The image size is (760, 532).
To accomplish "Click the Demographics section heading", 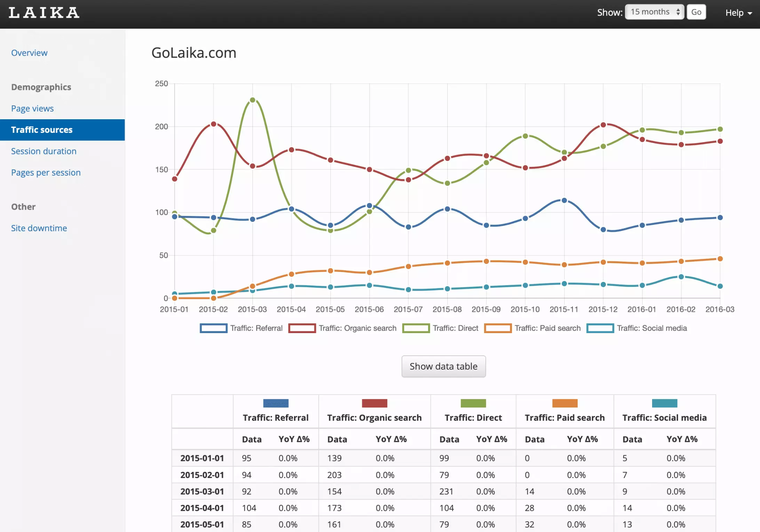I will [x=41, y=87].
